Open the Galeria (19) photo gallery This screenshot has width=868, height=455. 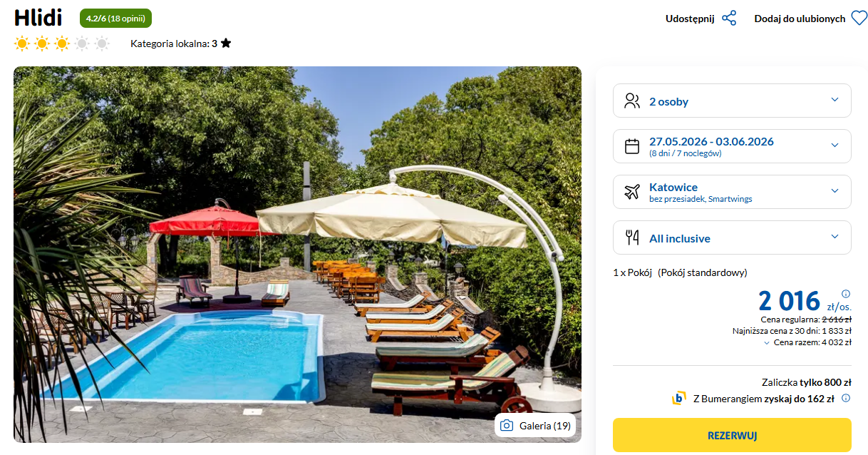pyautogui.click(x=535, y=426)
